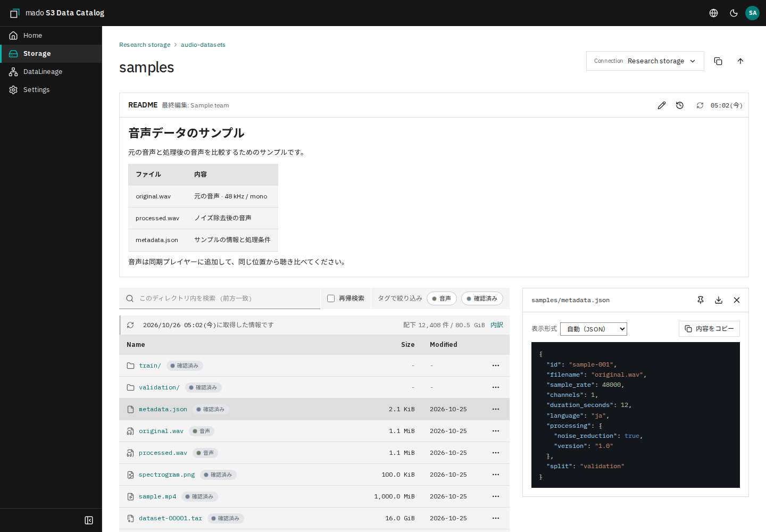Open the original.wav file

pyautogui.click(x=161, y=431)
